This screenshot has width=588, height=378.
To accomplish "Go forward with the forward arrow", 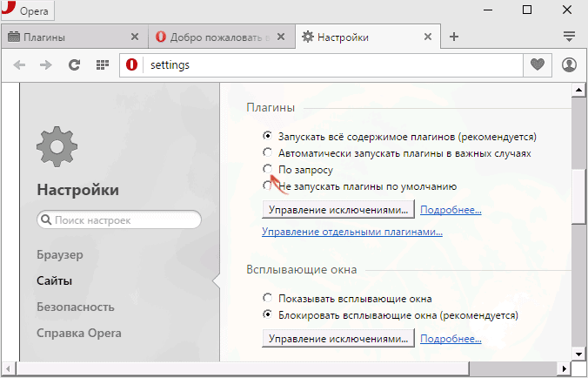I will pos(46,65).
